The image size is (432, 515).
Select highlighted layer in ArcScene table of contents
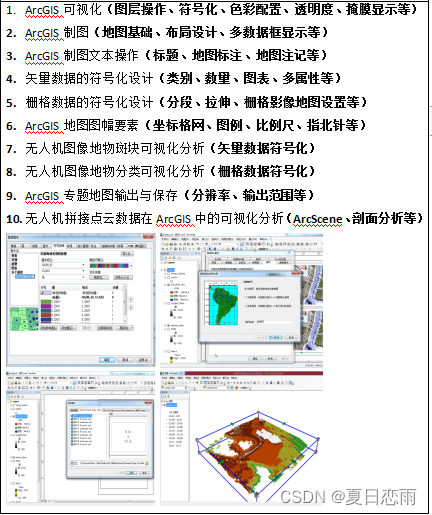click(x=172, y=405)
